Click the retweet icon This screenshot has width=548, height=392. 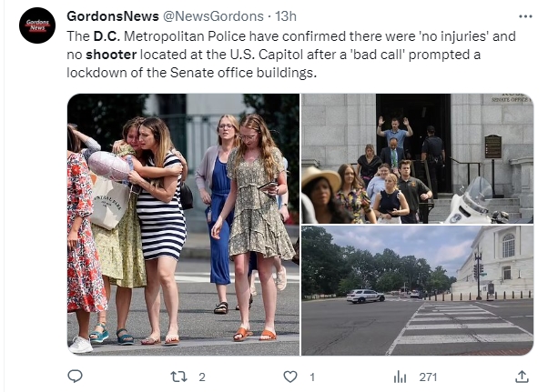178,377
